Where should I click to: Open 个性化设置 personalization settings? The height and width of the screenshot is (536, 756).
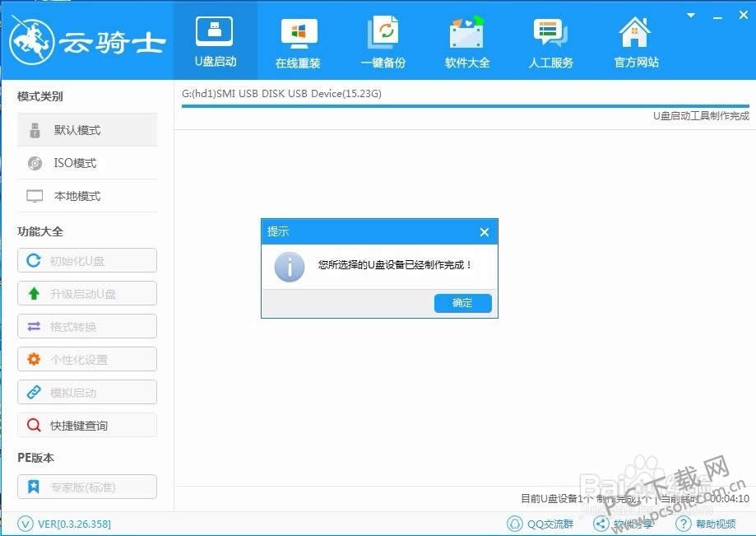coord(86,359)
